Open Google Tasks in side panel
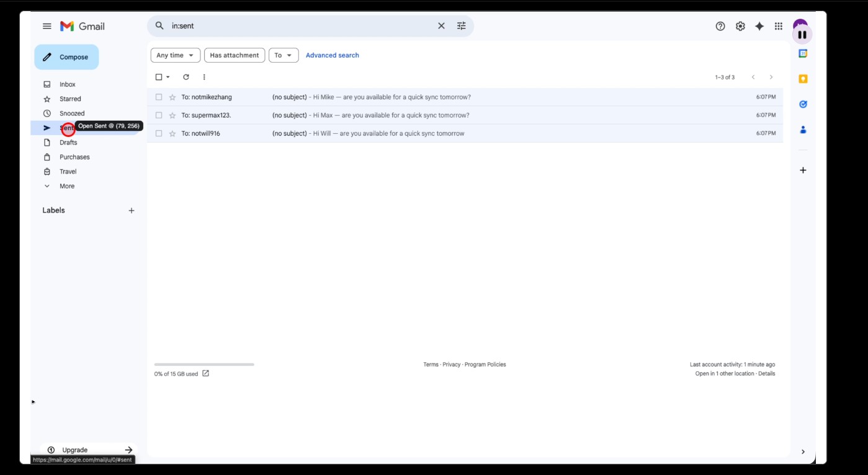 click(803, 104)
